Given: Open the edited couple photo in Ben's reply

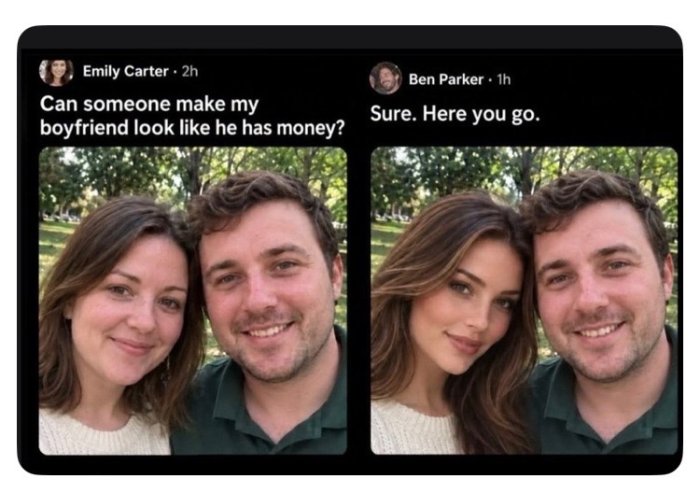Looking at the screenshot, I should pyautogui.click(x=524, y=301).
